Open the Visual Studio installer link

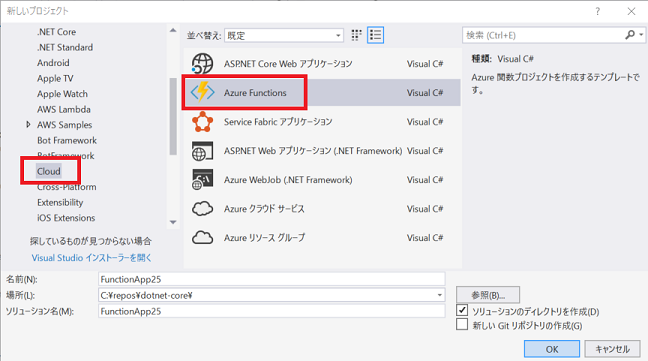point(91,258)
